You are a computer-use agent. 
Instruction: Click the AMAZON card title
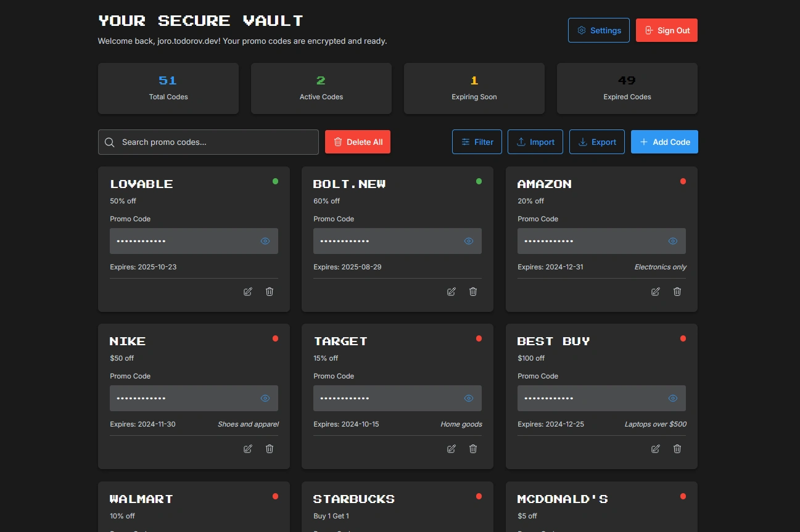pos(545,184)
